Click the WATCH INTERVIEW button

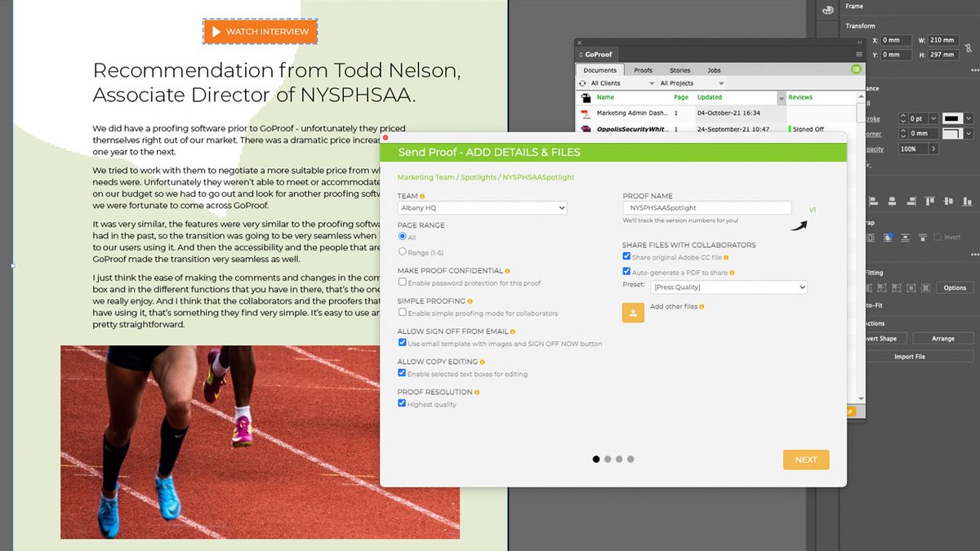tap(260, 32)
